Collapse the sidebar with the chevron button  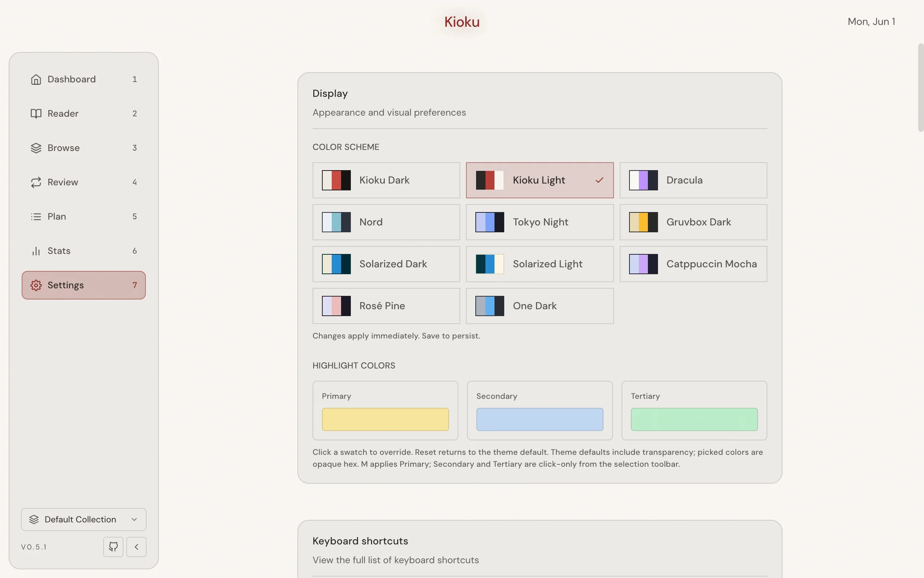click(136, 547)
